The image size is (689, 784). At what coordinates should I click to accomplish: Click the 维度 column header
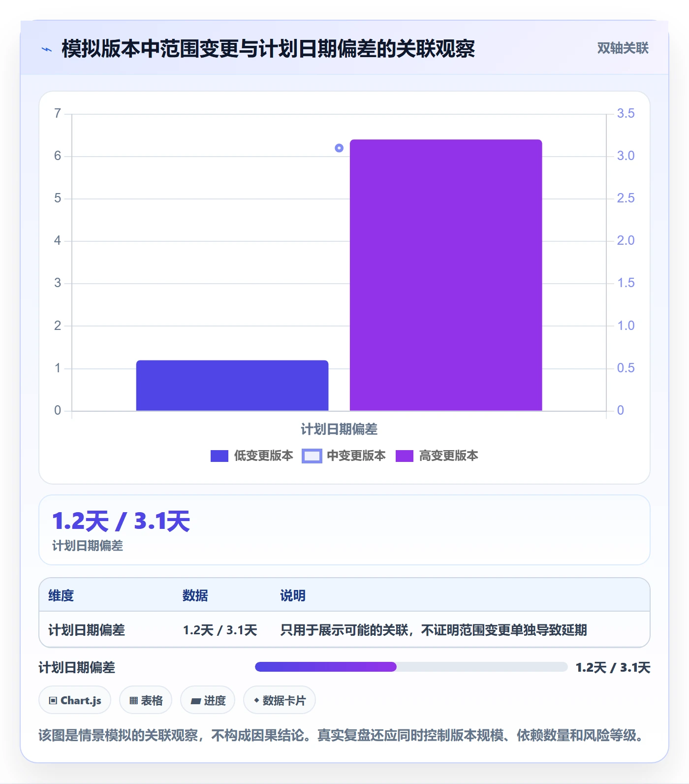coord(61,595)
